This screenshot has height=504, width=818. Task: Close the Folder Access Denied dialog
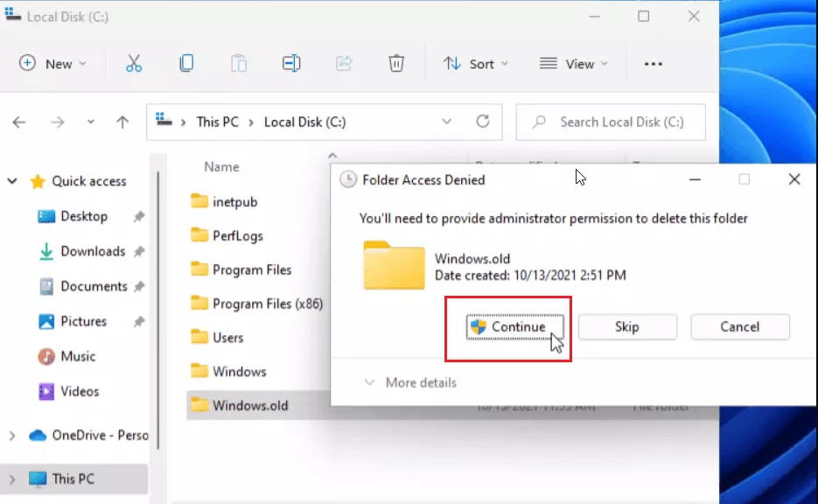click(x=794, y=179)
